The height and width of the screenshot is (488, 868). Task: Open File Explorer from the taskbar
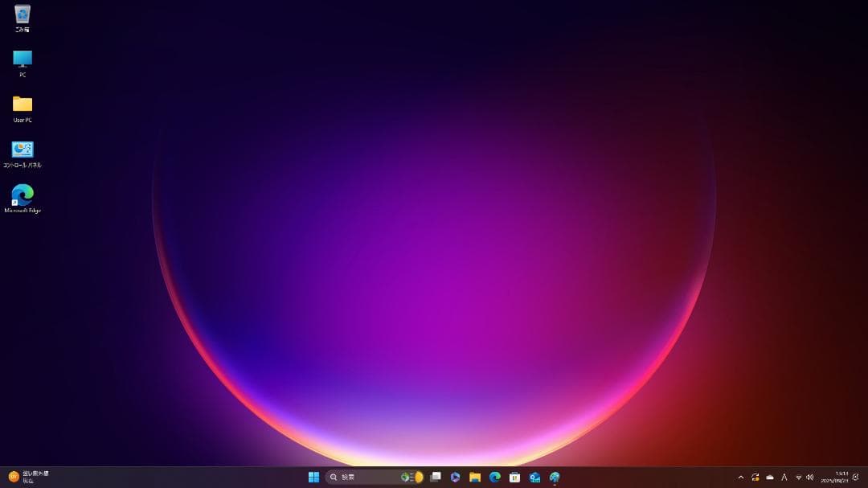point(475,476)
